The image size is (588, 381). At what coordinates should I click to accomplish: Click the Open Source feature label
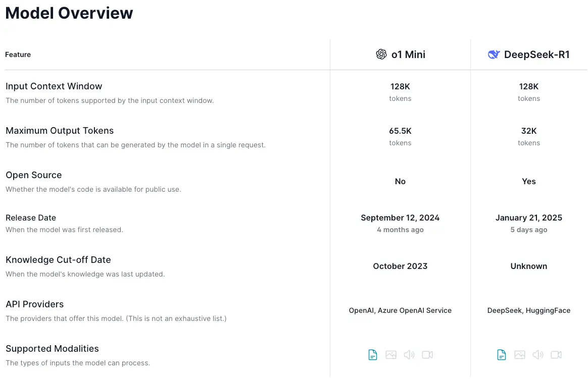(34, 175)
